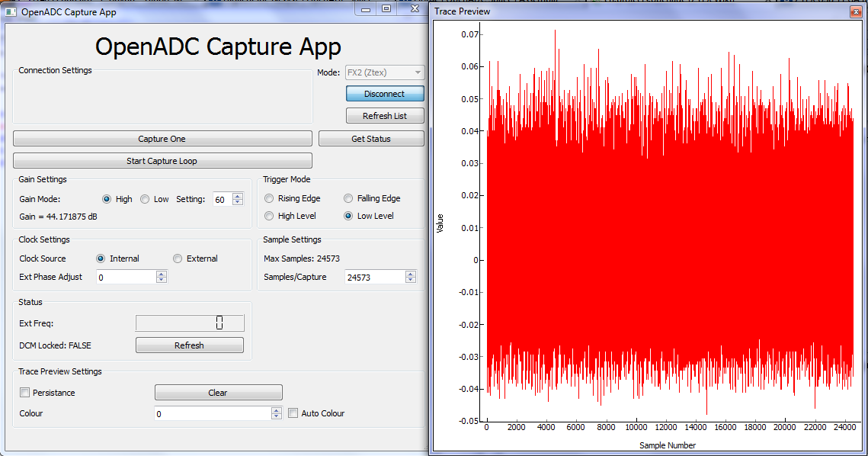The height and width of the screenshot is (456, 868).
Task: Click Capture One button
Action: [x=162, y=139]
